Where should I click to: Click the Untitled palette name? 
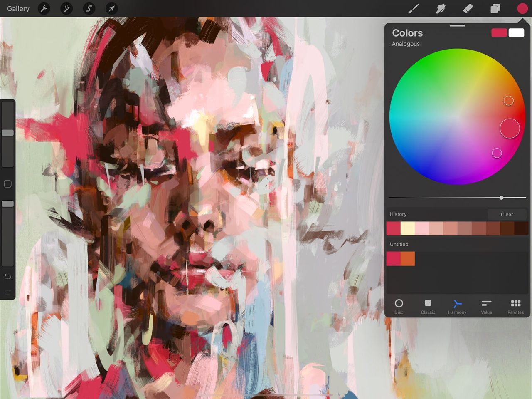pos(399,244)
